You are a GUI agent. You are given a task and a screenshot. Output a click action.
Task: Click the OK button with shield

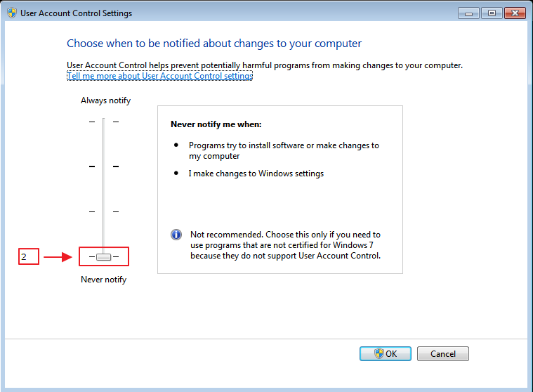coord(385,353)
